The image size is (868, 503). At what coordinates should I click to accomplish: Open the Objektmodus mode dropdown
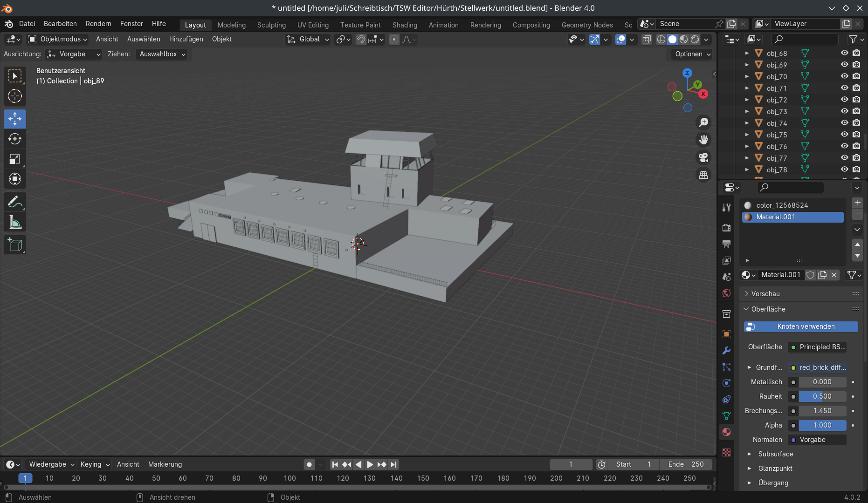click(x=58, y=39)
